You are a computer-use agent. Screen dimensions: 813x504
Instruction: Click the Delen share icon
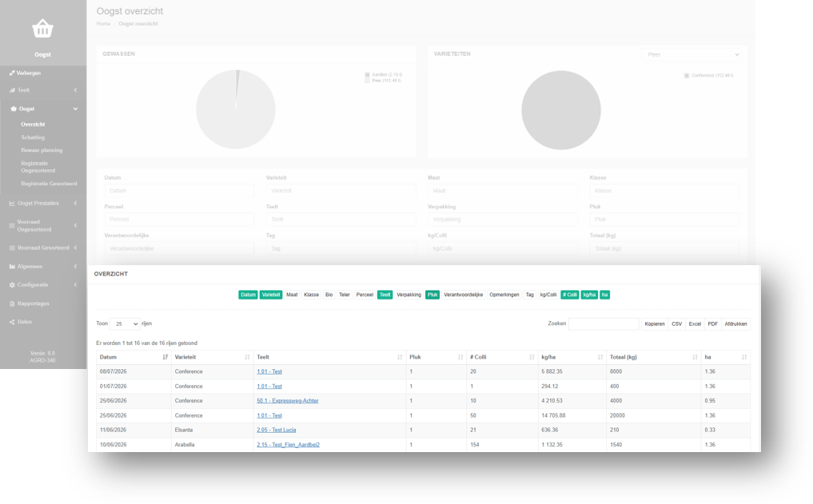point(12,322)
